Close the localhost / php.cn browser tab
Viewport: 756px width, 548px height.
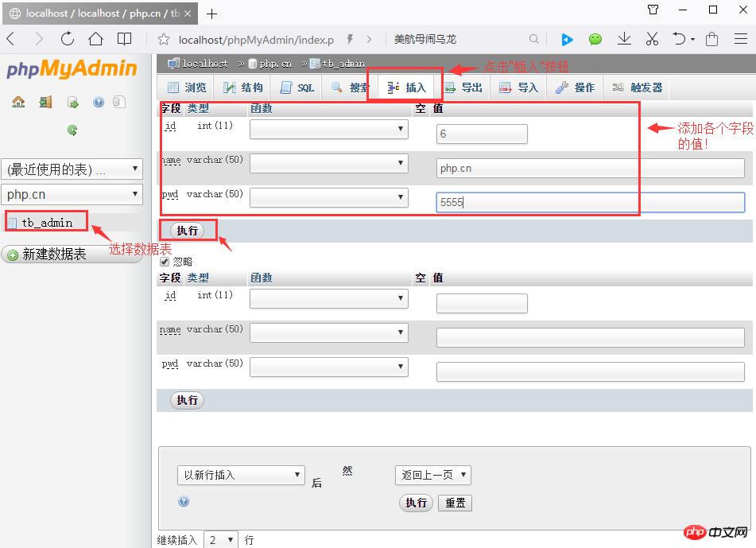[x=188, y=14]
